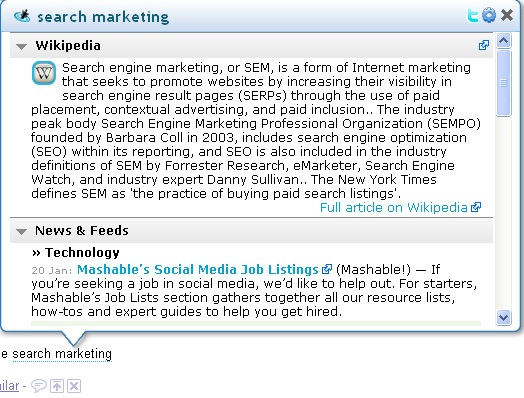Collapse the Wikipedia section triangle
The image size is (524, 398).
(21, 46)
